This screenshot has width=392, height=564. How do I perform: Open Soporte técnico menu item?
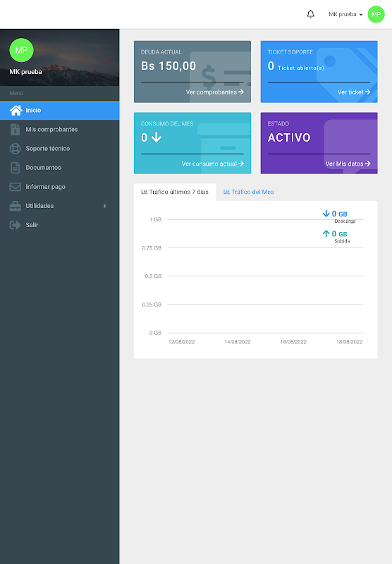60,149
